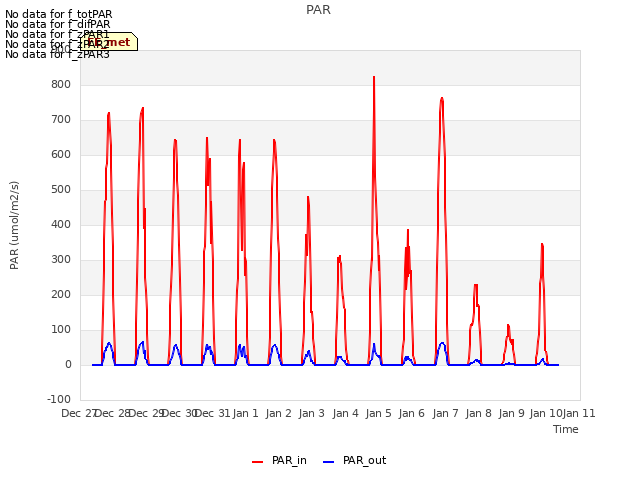Click the Jan 2 x-axis tick label

[279, 413]
